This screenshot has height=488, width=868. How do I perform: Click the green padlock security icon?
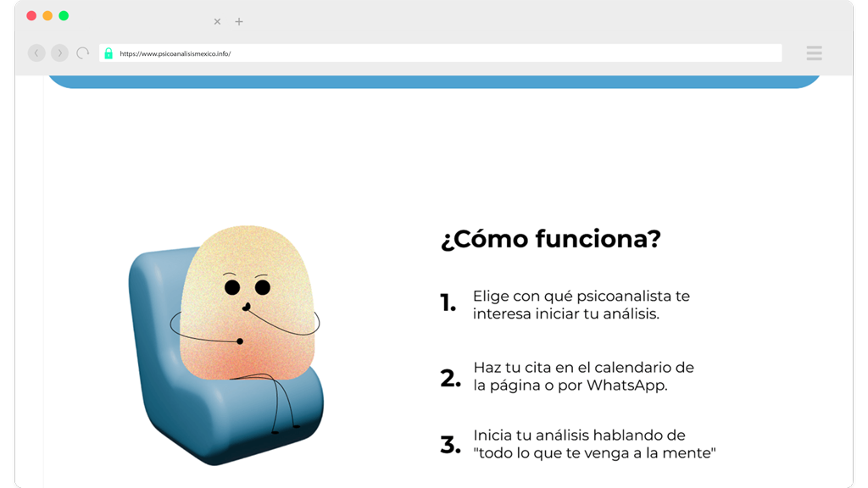pyautogui.click(x=108, y=53)
